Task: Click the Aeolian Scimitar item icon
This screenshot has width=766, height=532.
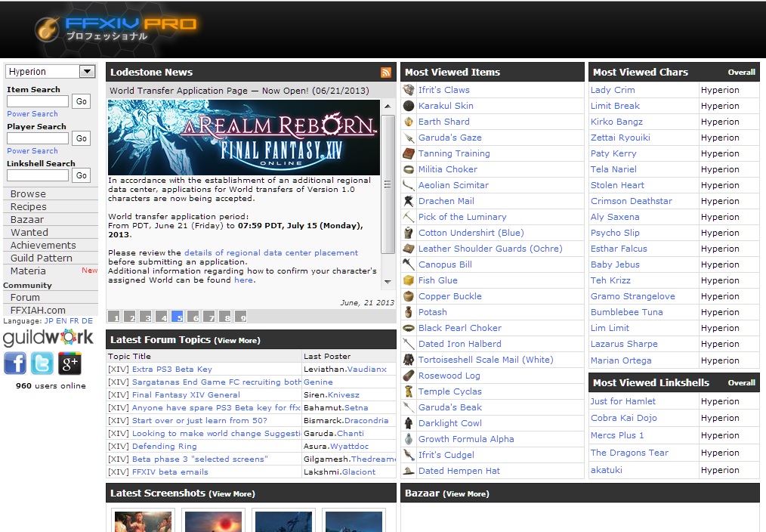Action: [x=409, y=185]
